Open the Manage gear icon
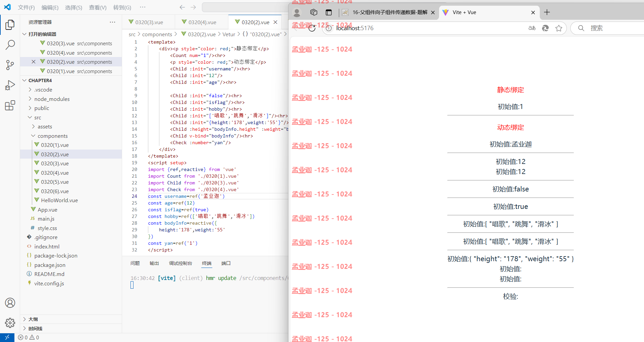The image size is (644, 342). click(10, 323)
